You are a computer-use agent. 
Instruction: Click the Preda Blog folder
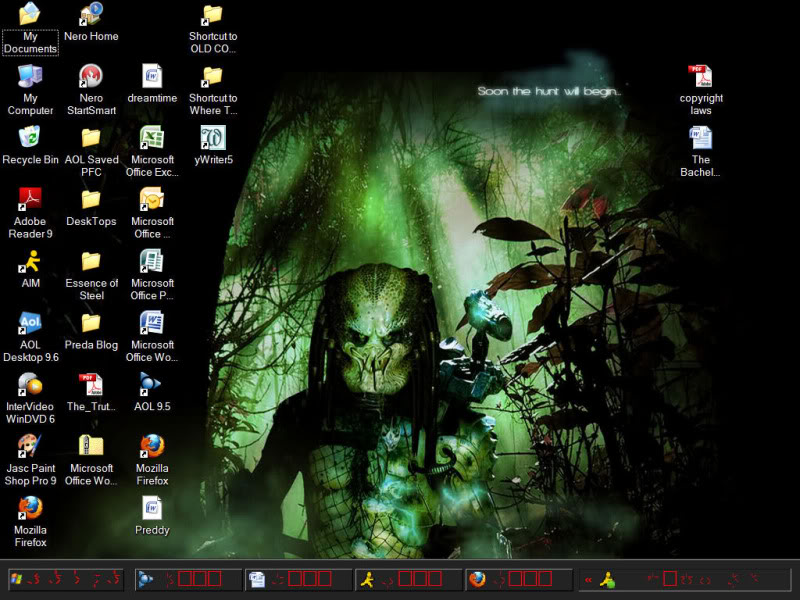coord(91,331)
